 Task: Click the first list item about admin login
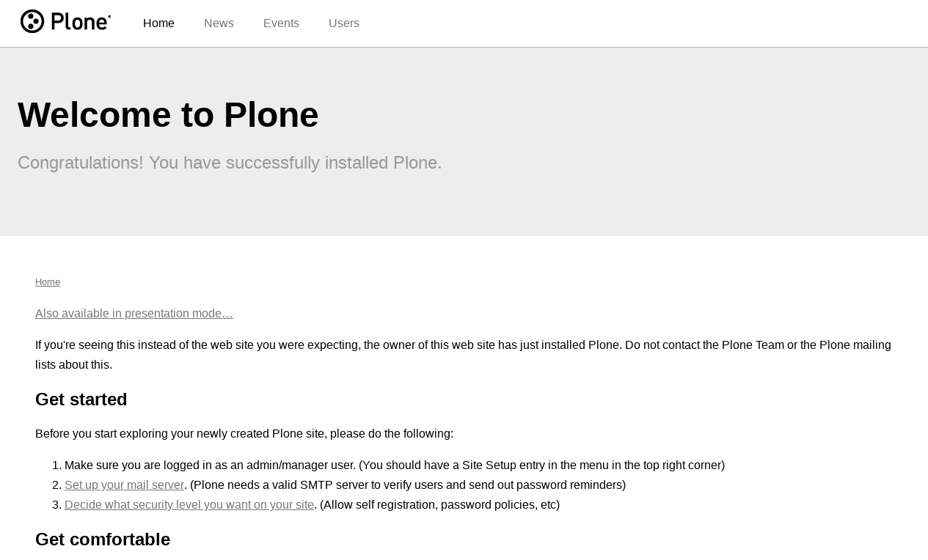[395, 465]
